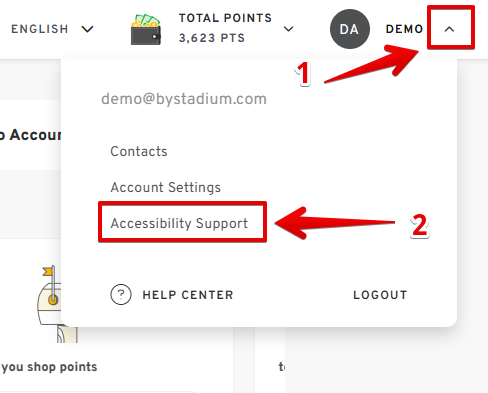Click the Help Center question mark icon

click(x=121, y=295)
